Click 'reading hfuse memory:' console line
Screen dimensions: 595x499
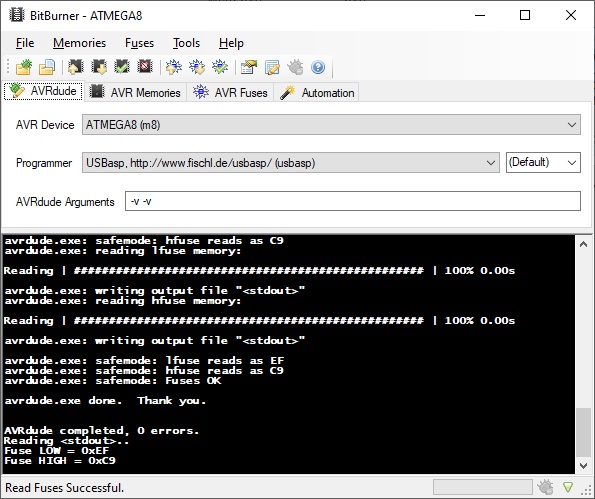pyautogui.click(x=123, y=301)
